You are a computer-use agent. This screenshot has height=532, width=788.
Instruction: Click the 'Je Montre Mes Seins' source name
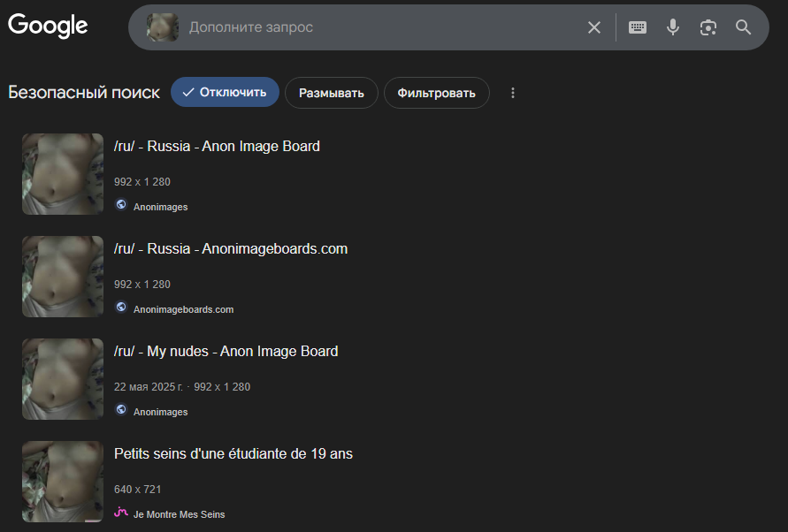(179, 514)
